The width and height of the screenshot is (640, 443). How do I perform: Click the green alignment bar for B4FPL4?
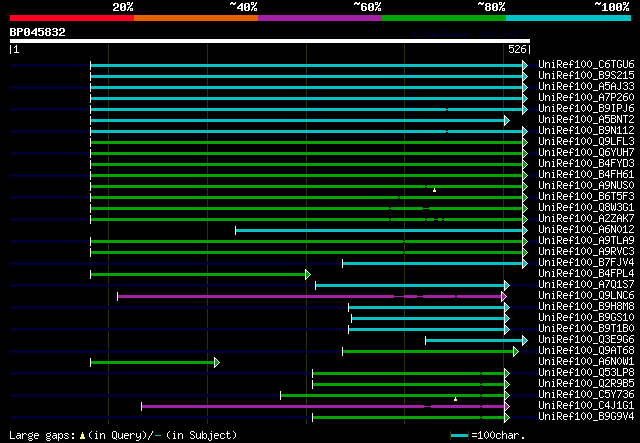pyautogui.click(x=198, y=274)
